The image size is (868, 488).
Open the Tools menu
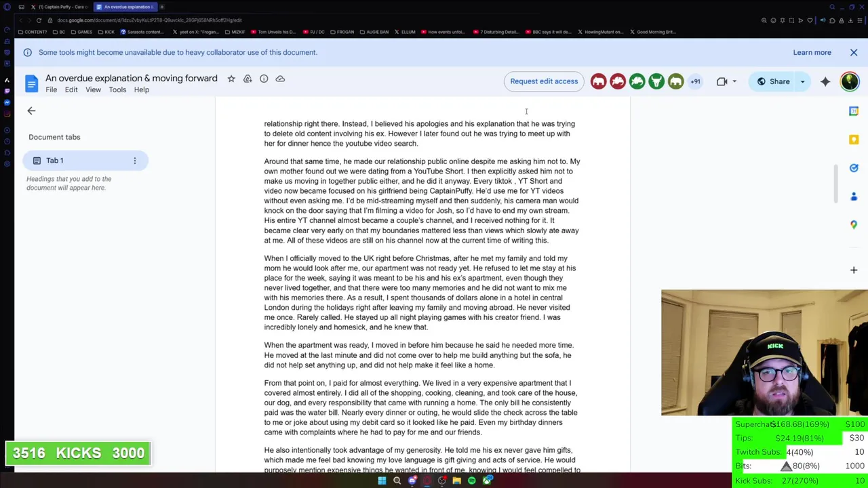pos(117,89)
